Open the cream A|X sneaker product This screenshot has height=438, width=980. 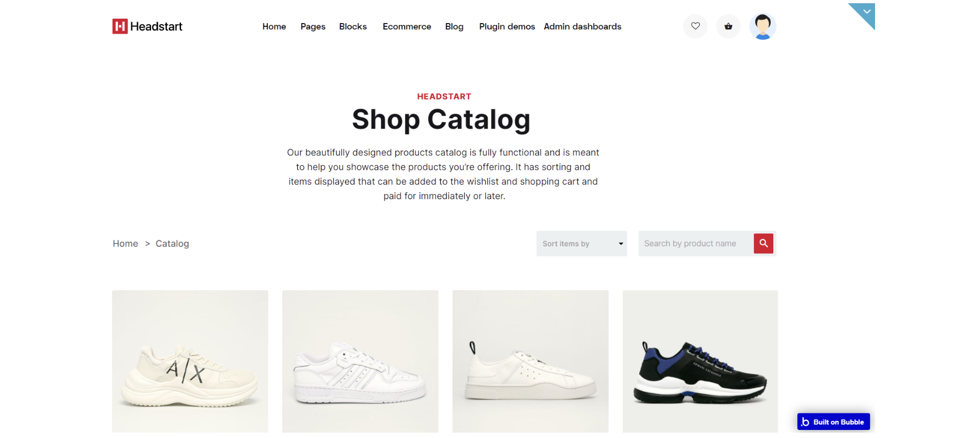(190, 361)
